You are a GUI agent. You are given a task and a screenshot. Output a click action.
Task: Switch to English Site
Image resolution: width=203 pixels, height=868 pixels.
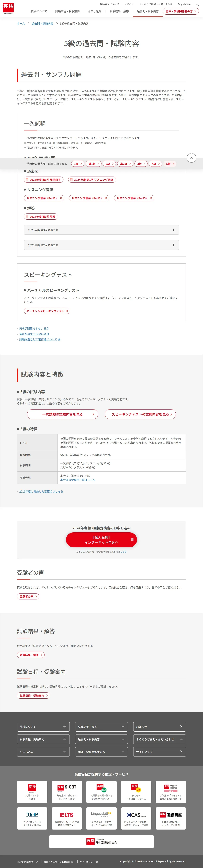[184, 4]
